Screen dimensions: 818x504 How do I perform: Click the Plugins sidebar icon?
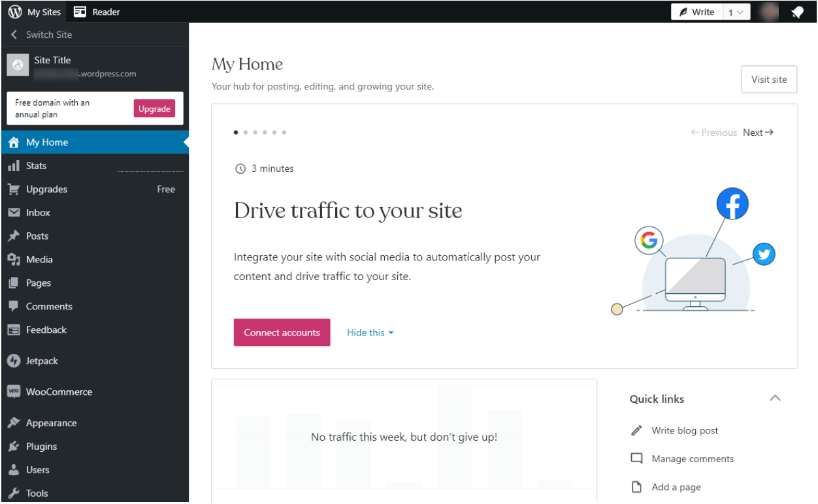click(x=14, y=446)
